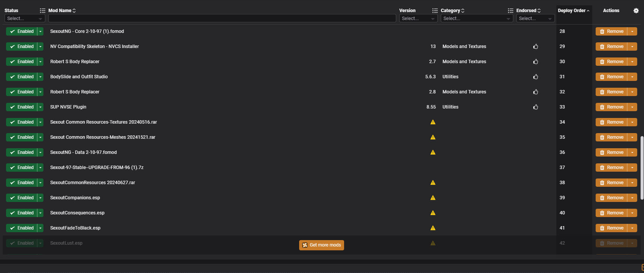The width and height of the screenshot is (644, 273).
Task: Toggle Enabled for SUP NVSE Plugin
Action: point(22,107)
